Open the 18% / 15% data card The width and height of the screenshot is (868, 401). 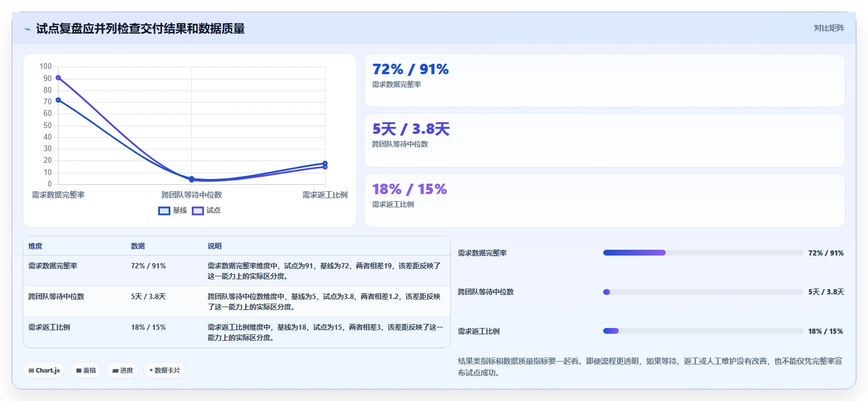[604, 200]
